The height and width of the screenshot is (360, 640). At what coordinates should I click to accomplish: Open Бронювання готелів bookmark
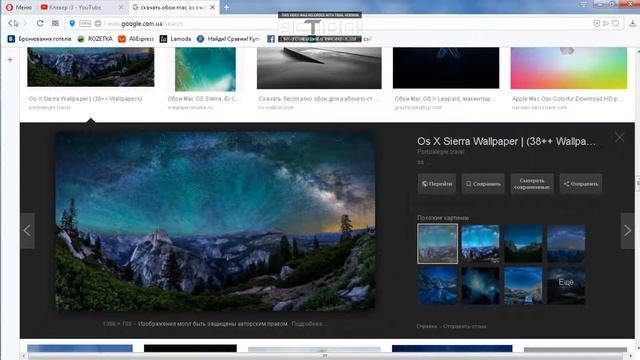40,39
